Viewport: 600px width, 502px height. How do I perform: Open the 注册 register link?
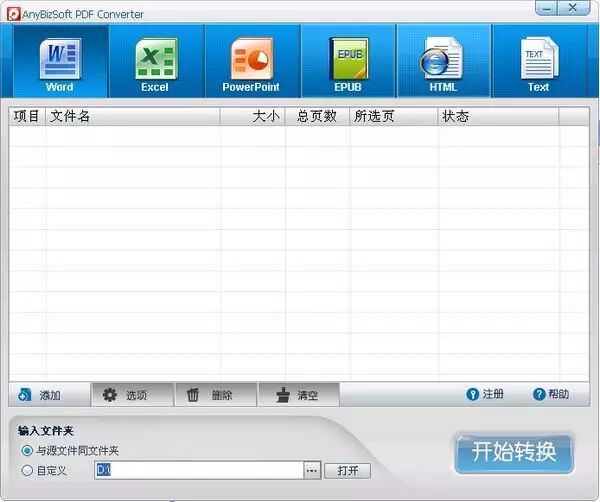tap(485, 394)
